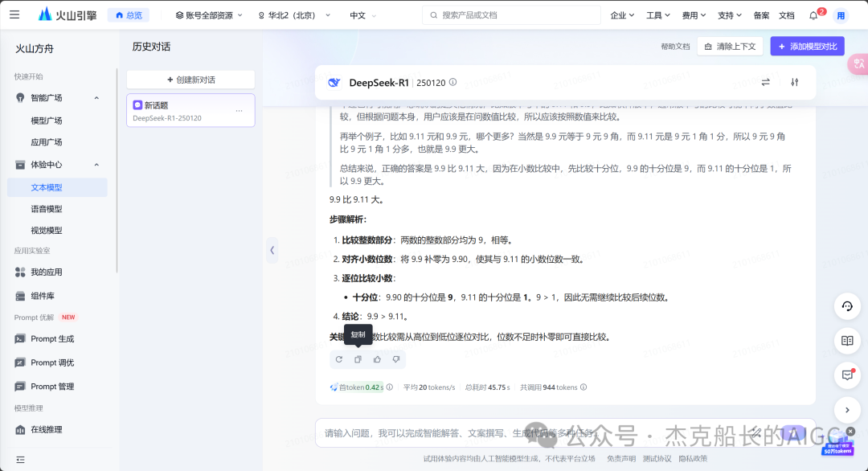868x471 pixels.
Task: Regenerate the response
Action: tap(339, 359)
